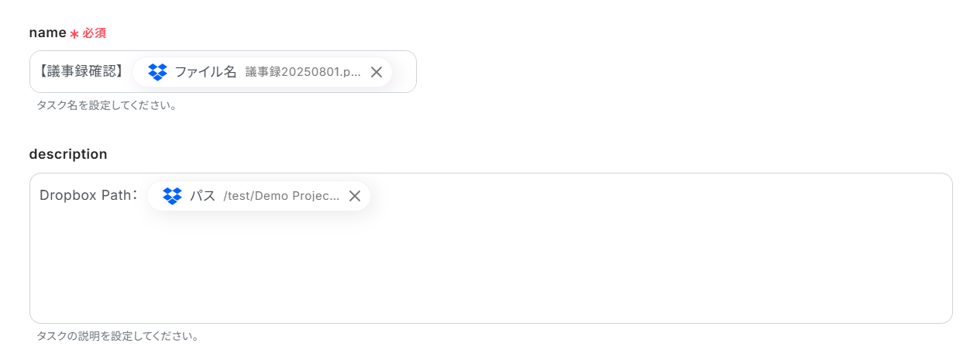Click the 【議事録確認】 text in name field
980x364 pixels.
(x=81, y=72)
